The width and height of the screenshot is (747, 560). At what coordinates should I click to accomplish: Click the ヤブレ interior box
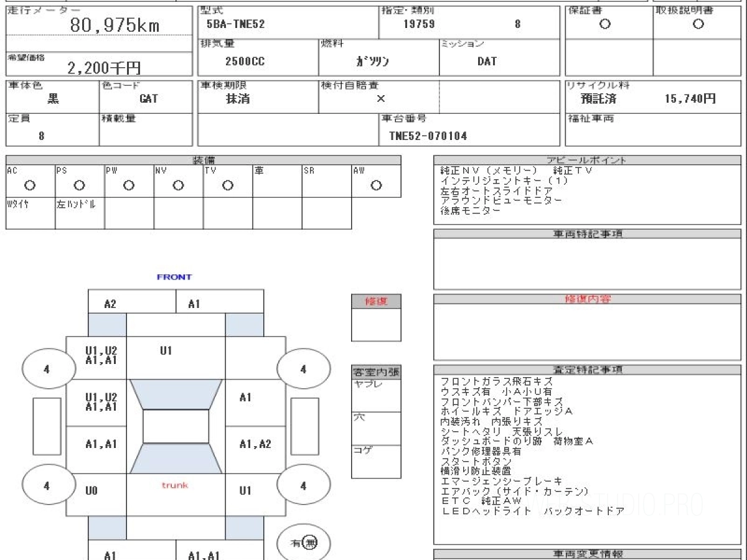376,395
